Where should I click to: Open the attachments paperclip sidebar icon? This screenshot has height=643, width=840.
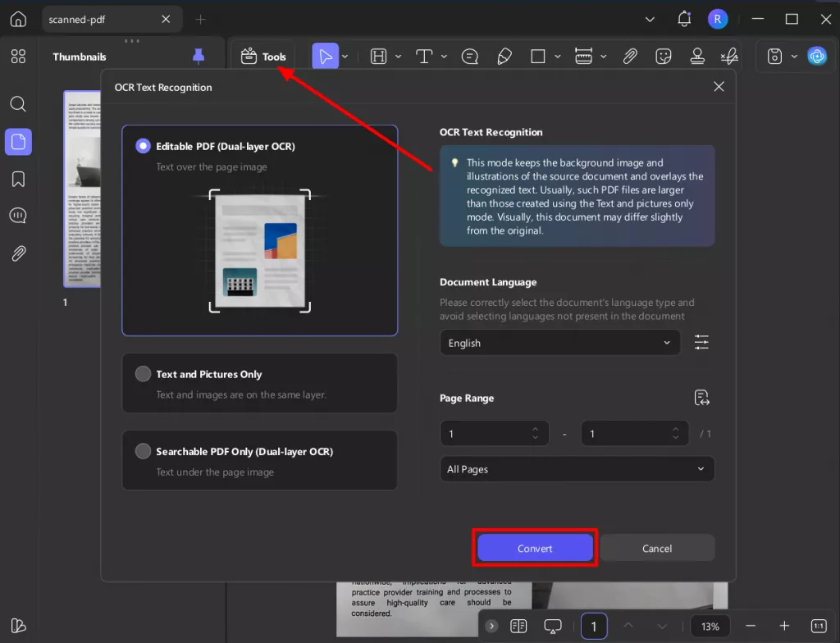18,253
